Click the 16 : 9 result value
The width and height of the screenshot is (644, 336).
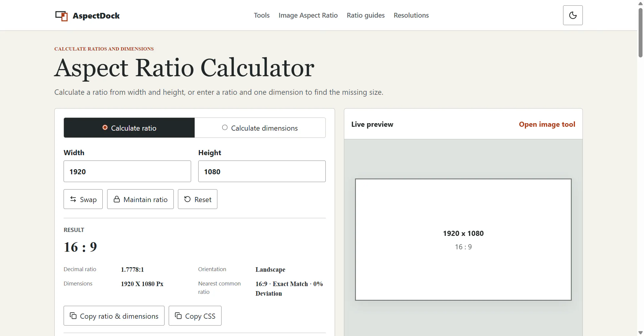80,247
